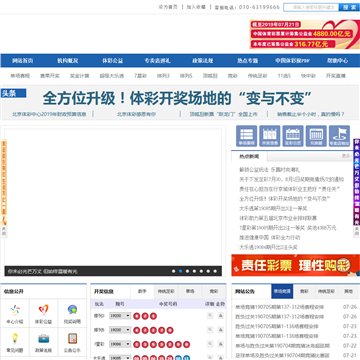Switch to 单场 tab in 开奖信息
This screenshot has width=360, height=360.
tap(190, 291)
